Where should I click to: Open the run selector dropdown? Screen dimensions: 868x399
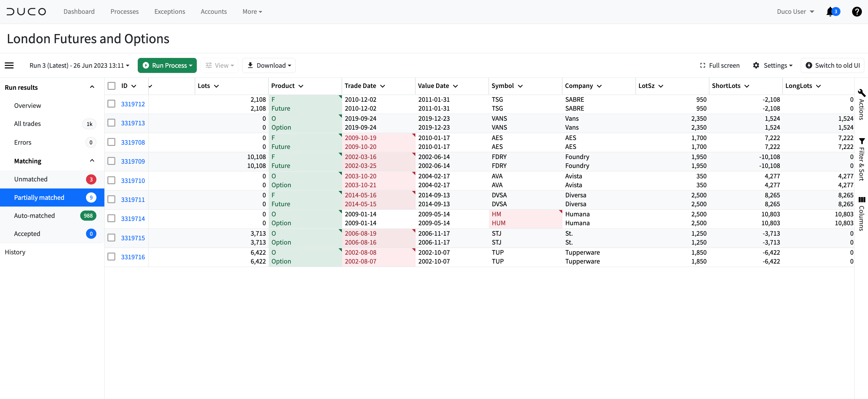click(80, 66)
